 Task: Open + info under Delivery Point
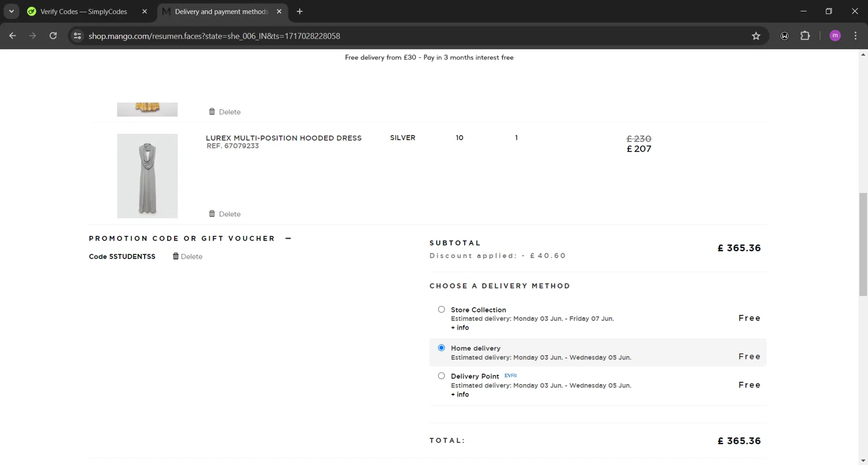click(459, 394)
